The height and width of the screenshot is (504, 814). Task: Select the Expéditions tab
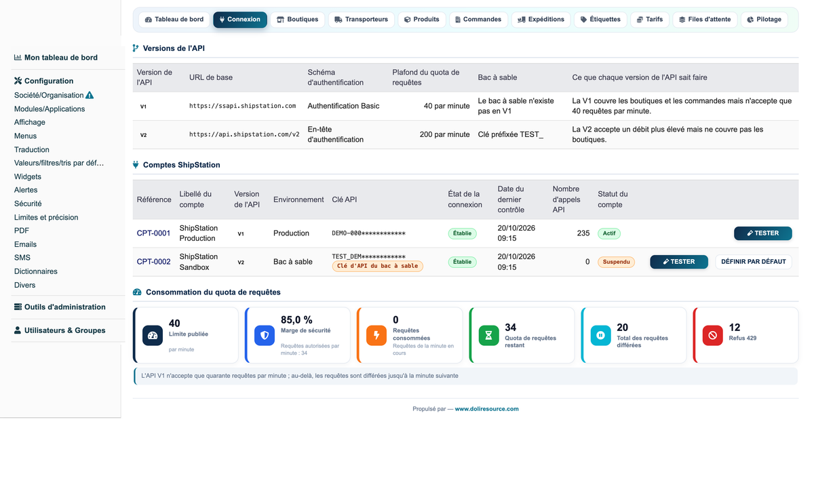click(x=541, y=20)
